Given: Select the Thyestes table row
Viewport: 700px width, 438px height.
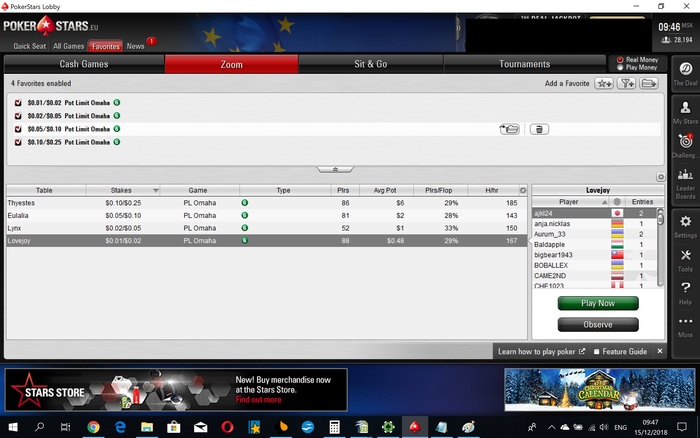Looking at the screenshot, I should [x=267, y=203].
